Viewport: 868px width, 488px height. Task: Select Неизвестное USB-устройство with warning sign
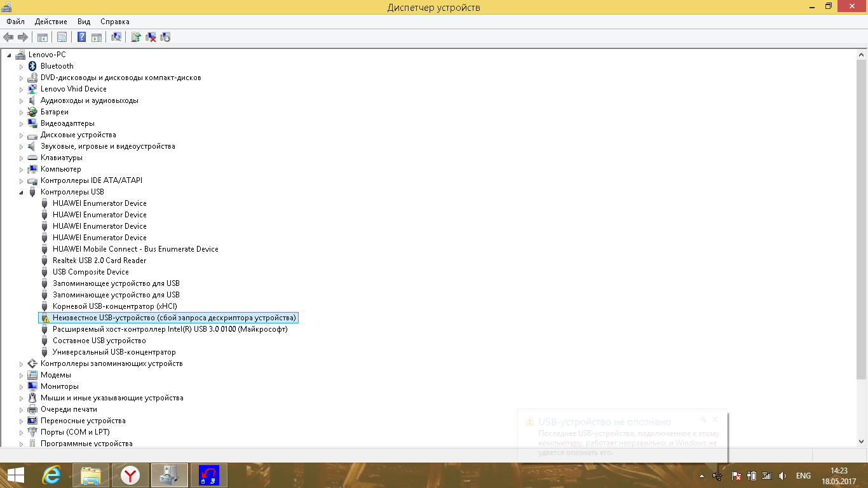click(174, 318)
